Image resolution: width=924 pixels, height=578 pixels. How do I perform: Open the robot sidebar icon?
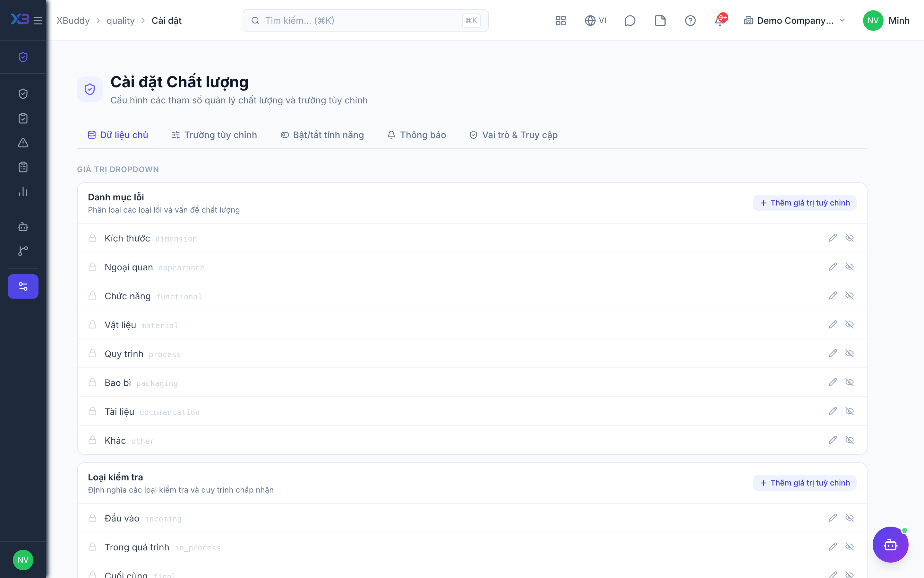[x=23, y=227]
